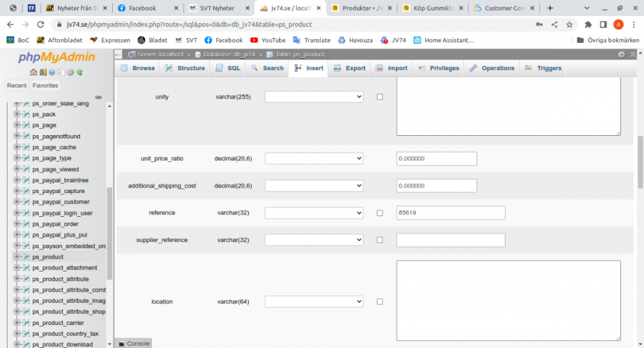Viewport: 644px width, 348px height.
Task: Switch to the Structure tab
Action: 185,68
